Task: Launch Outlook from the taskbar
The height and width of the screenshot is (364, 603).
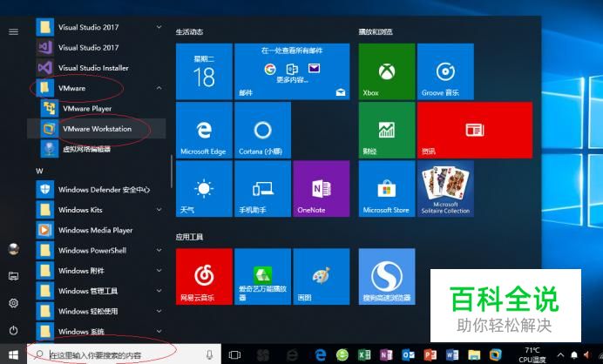Action: (408, 354)
